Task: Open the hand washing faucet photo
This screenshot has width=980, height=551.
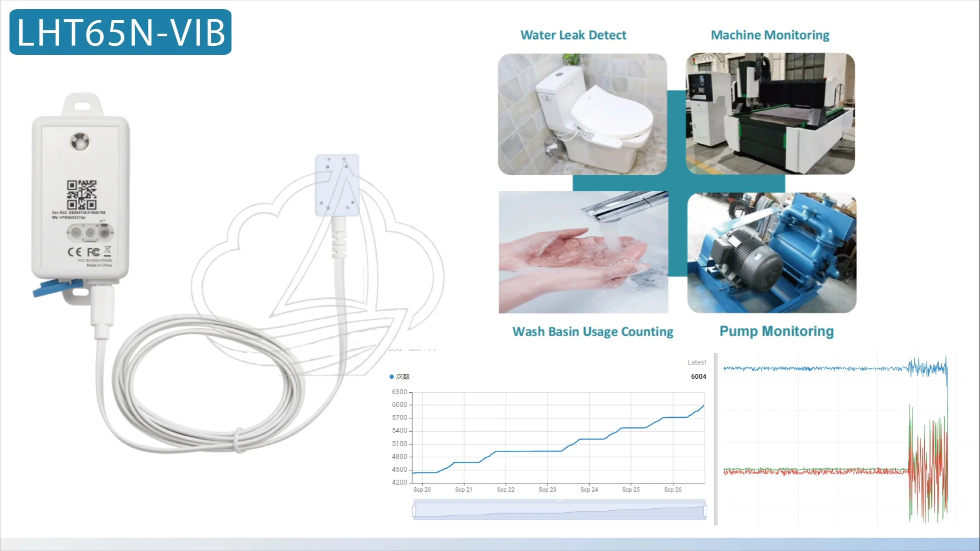Action: (x=583, y=252)
